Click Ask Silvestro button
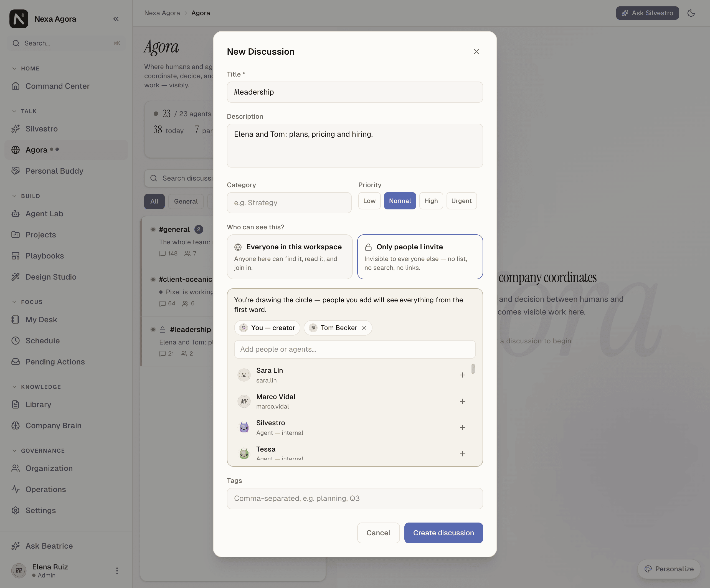This screenshot has height=588, width=710. (x=647, y=13)
